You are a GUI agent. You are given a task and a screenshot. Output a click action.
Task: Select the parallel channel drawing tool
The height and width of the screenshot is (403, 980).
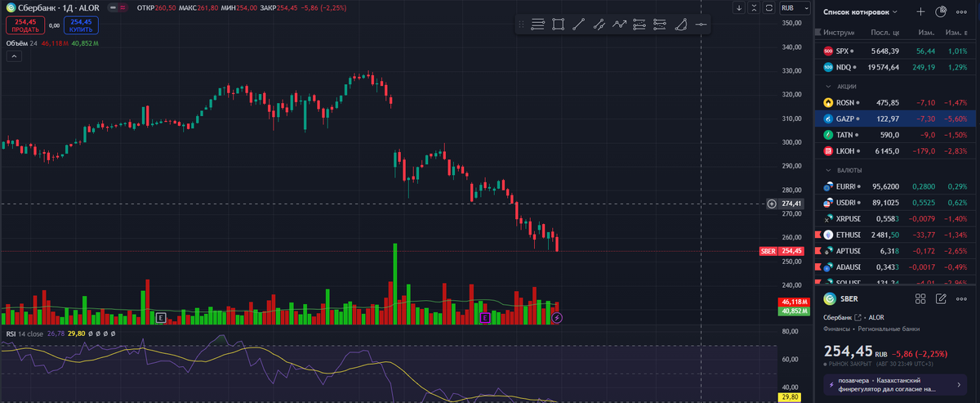pos(599,25)
